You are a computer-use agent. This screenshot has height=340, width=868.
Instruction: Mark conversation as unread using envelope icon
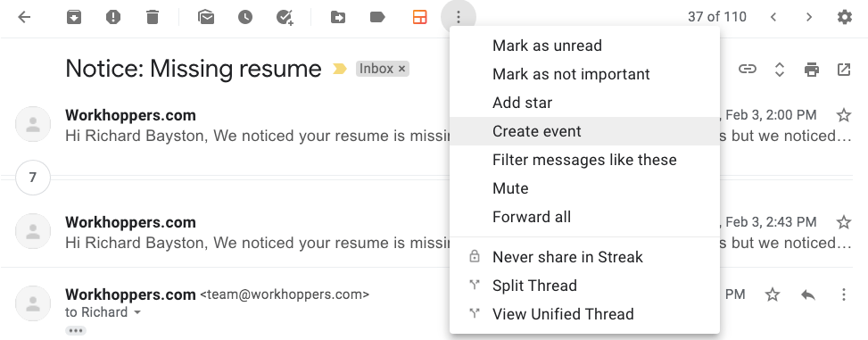pyautogui.click(x=206, y=17)
